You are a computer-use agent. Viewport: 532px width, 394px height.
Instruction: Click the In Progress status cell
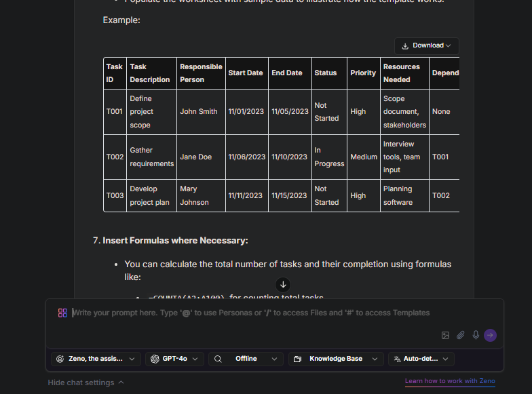(x=329, y=157)
